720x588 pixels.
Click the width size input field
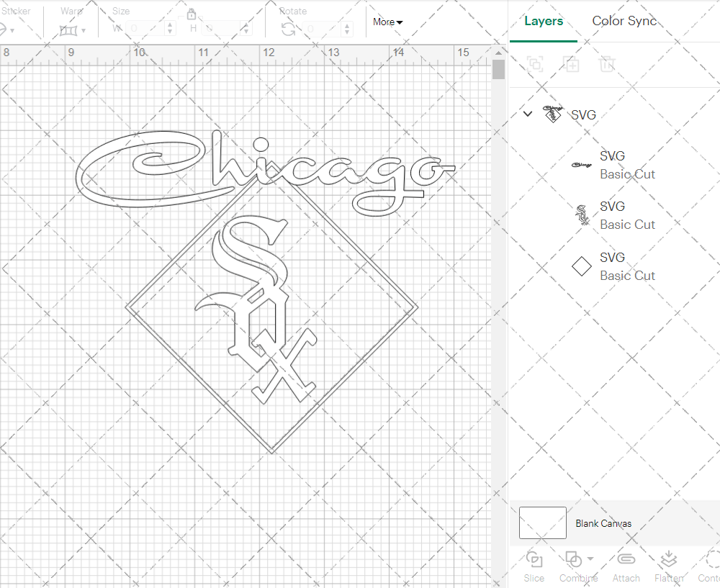[x=145, y=29]
